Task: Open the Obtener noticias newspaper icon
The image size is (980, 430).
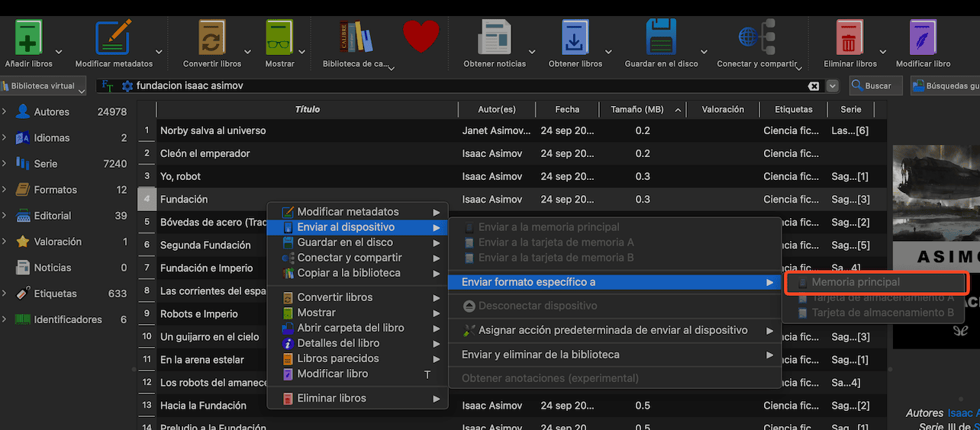Action: [x=495, y=38]
